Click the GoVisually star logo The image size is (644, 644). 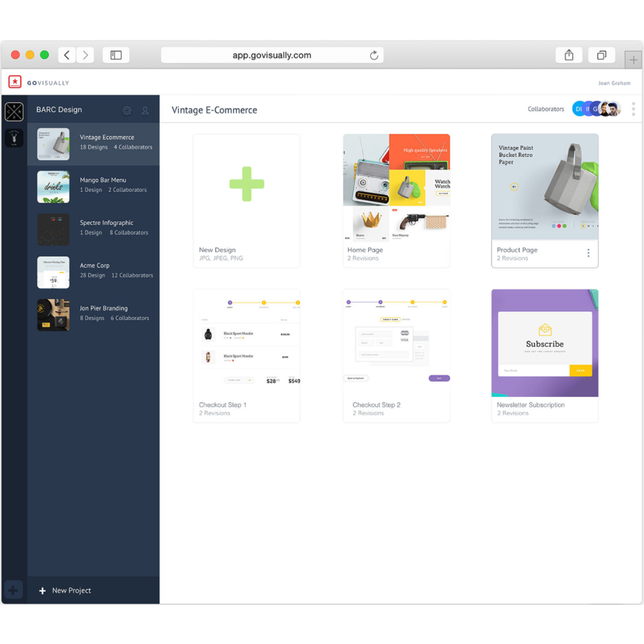pos(15,82)
